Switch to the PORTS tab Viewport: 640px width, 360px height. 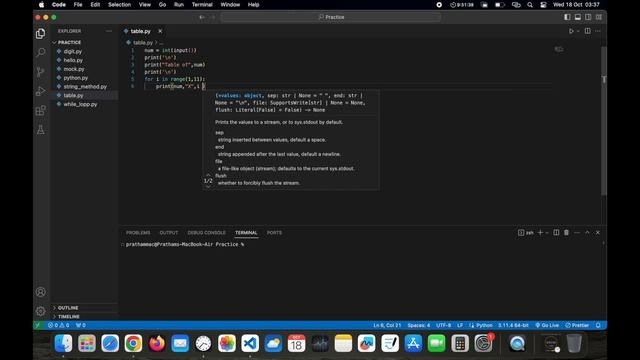click(274, 233)
